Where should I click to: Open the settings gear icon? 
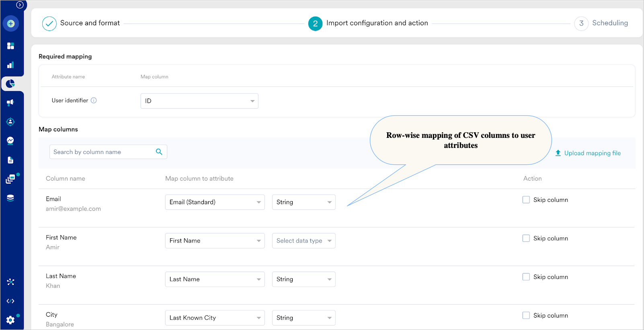(11, 320)
